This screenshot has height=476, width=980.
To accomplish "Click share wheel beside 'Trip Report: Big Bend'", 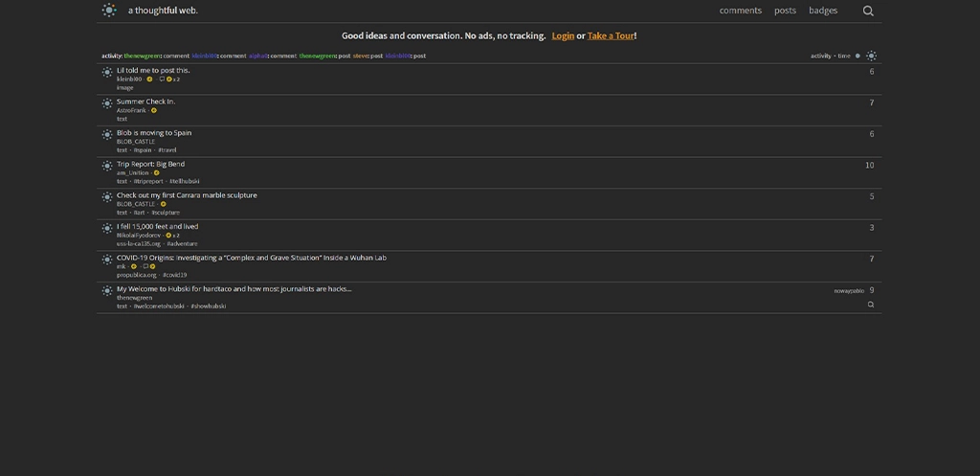I will click(x=107, y=166).
